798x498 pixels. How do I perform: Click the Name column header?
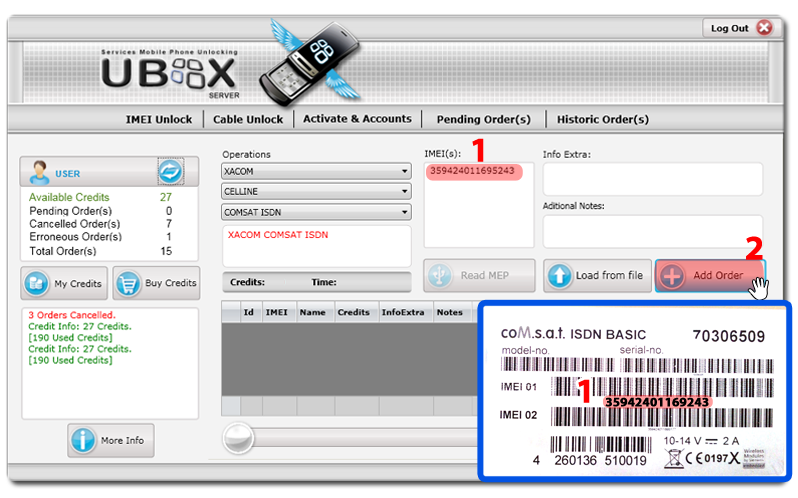point(312,312)
